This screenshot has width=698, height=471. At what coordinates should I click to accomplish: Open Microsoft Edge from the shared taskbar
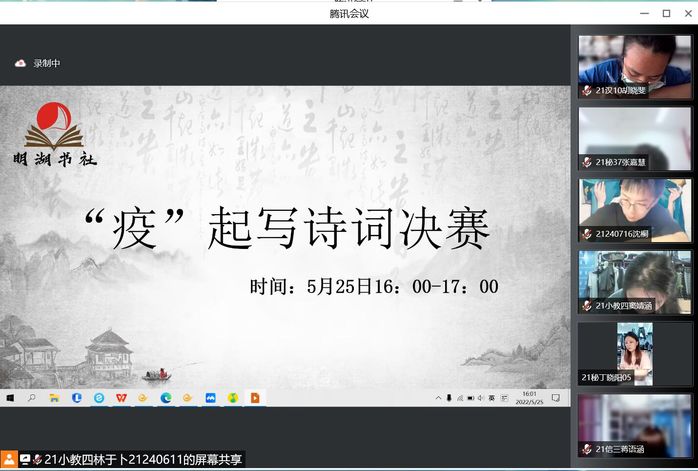click(166, 398)
